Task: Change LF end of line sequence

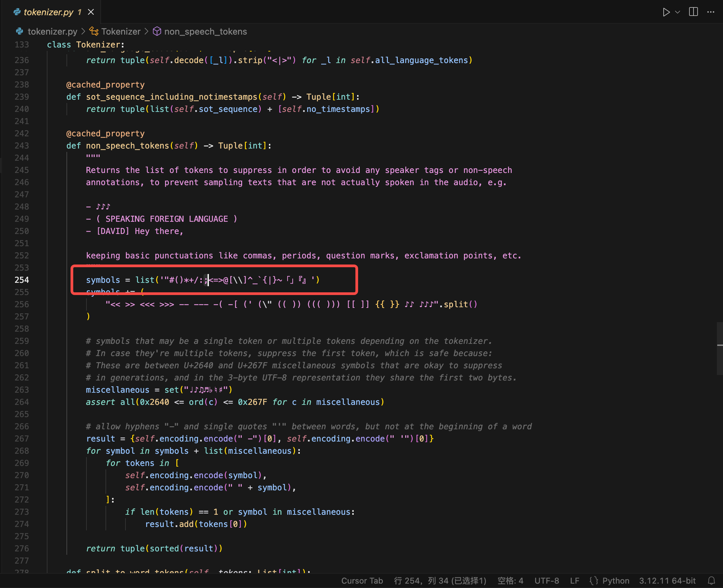Action: [x=574, y=581]
